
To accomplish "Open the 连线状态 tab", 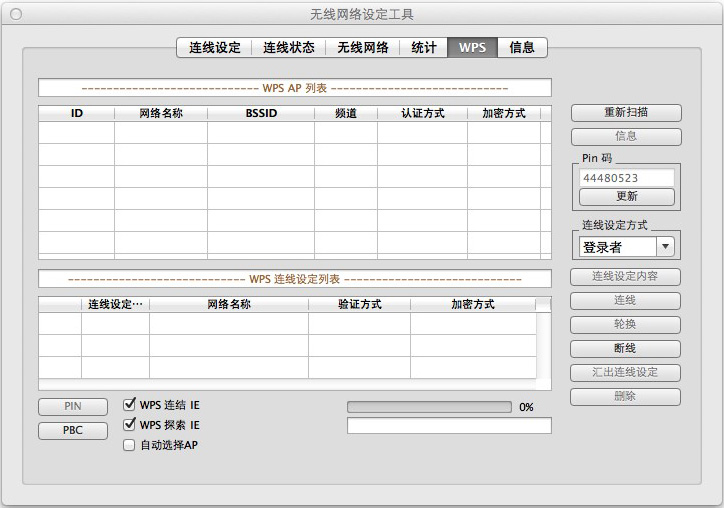I will point(289,48).
